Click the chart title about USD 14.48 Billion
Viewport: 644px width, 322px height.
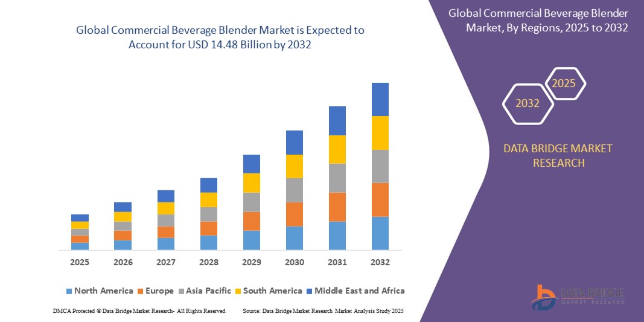220,37
